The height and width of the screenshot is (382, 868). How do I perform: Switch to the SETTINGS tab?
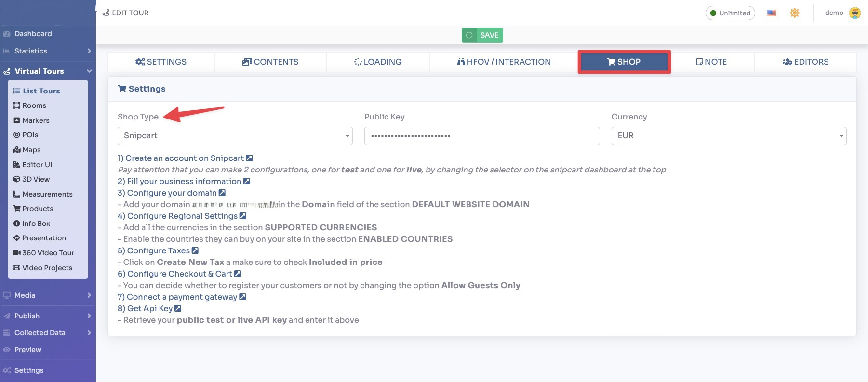(161, 62)
